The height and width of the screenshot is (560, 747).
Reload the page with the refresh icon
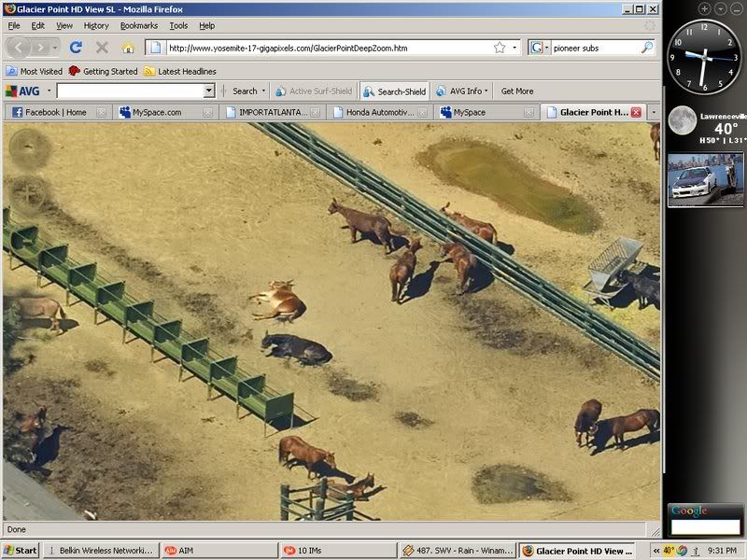[76, 47]
